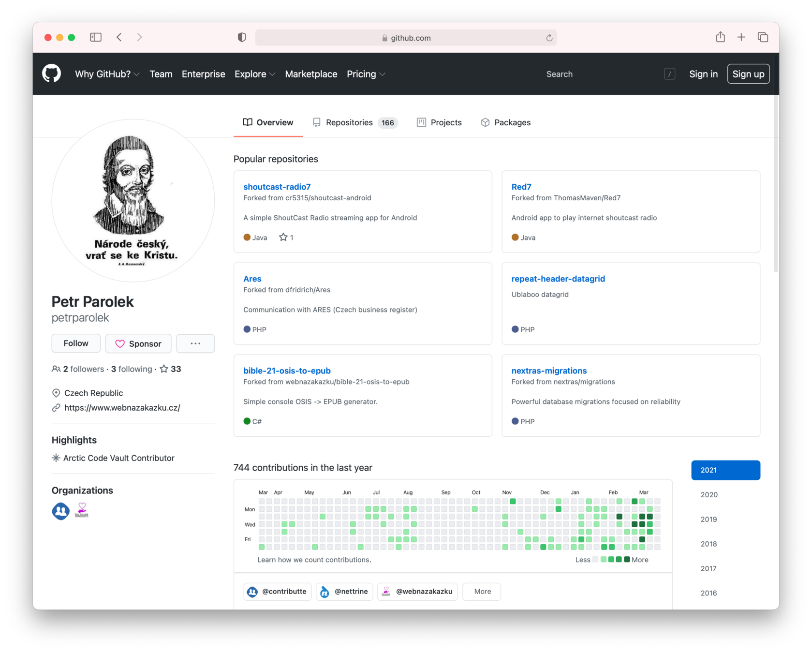Filter activity by @webnazakazku

point(417,592)
